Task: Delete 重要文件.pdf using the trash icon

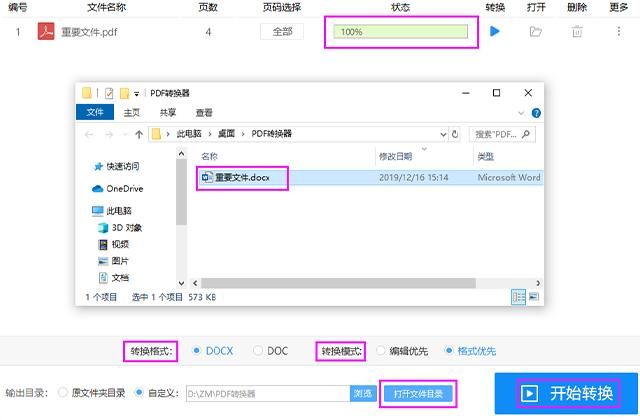Action: click(577, 31)
